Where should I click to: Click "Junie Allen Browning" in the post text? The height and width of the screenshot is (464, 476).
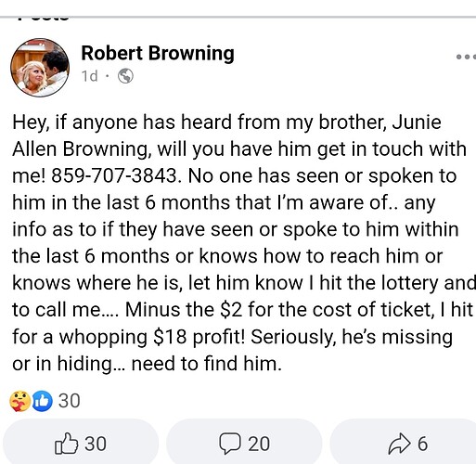click(x=226, y=135)
